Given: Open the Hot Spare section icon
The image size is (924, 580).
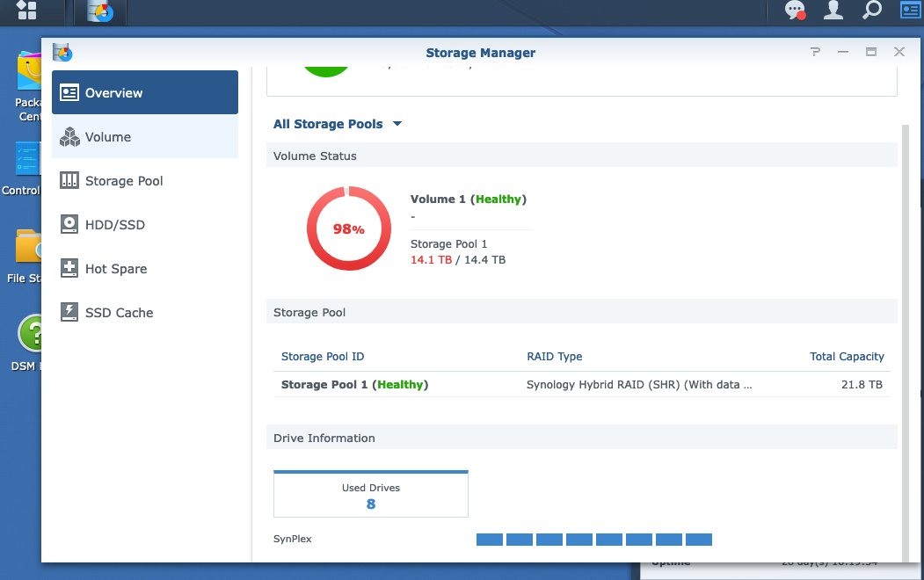Looking at the screenshot, I should [x=69, y=269].
